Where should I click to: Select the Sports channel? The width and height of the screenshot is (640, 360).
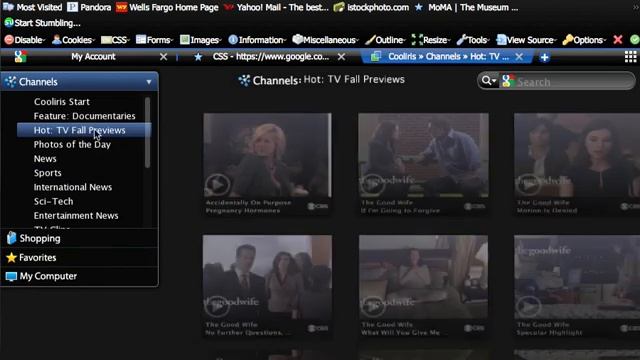[47, 173]
